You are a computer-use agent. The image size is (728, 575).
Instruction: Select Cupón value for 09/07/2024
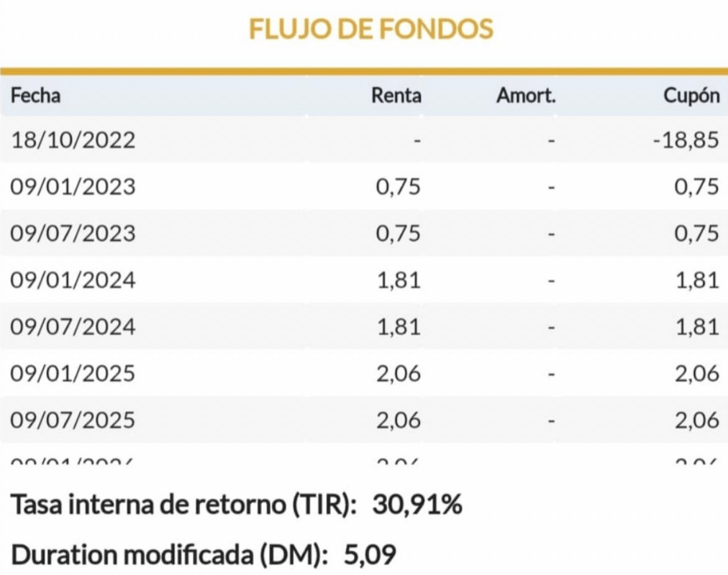(696, 327)
